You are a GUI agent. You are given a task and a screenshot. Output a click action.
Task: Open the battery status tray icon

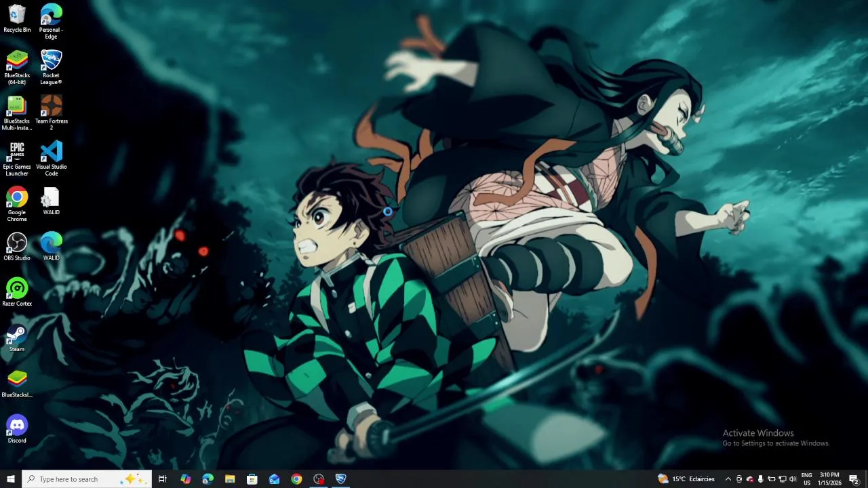tap(772, 479)
